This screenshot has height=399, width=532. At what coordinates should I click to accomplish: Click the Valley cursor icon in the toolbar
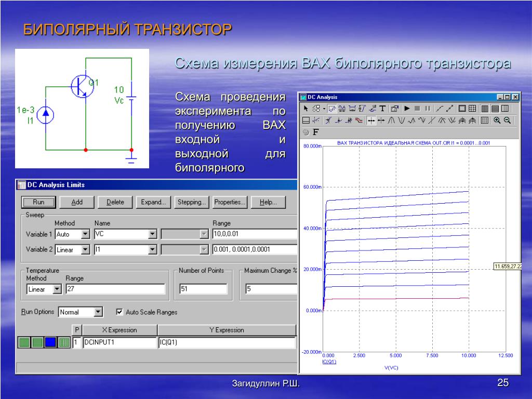tap(402, 121)
